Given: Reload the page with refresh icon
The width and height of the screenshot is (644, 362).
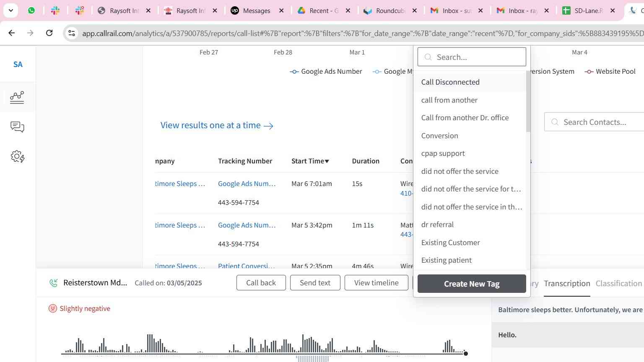Looking at the screenshot, I should [49, 33].
